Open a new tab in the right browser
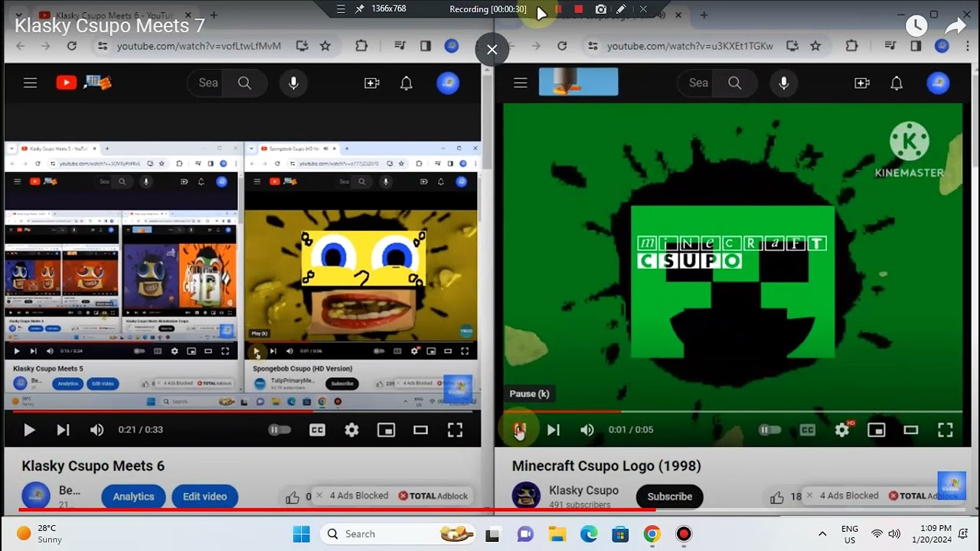 (704, 15)
